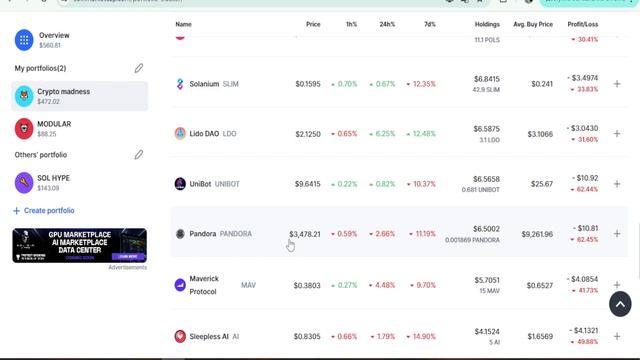Add transaction plus for Solanium row

[617, 84]
